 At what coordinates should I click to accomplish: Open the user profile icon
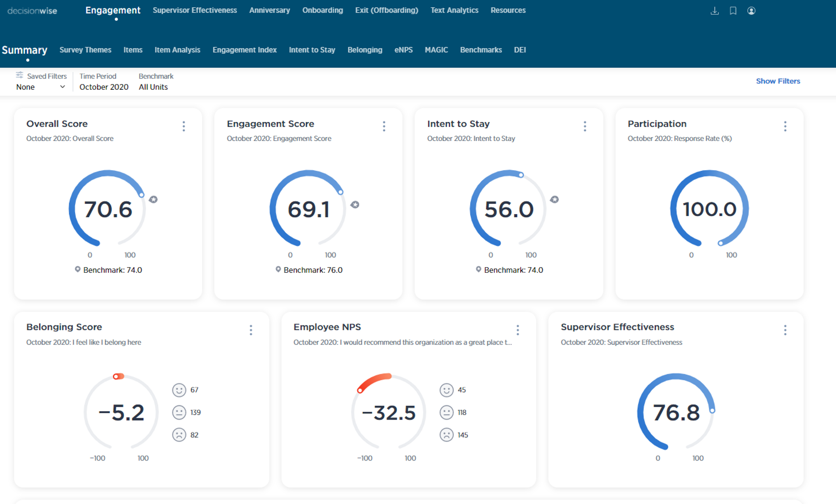tap(752, 11)
